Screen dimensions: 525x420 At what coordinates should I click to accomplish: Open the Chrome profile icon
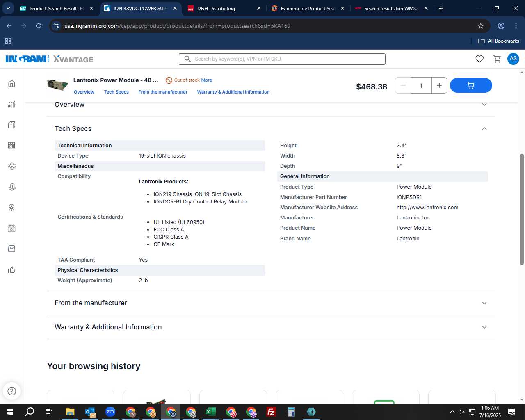click(x=501, y=26)
